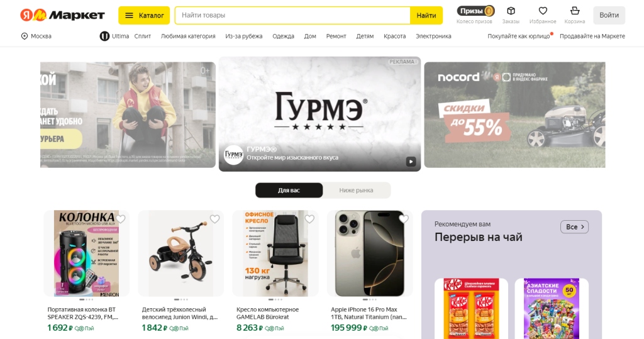Screen dimensions: 644x339
Task: Favorite the Junion Windi tricycle
Action: (x=215, y=219)
